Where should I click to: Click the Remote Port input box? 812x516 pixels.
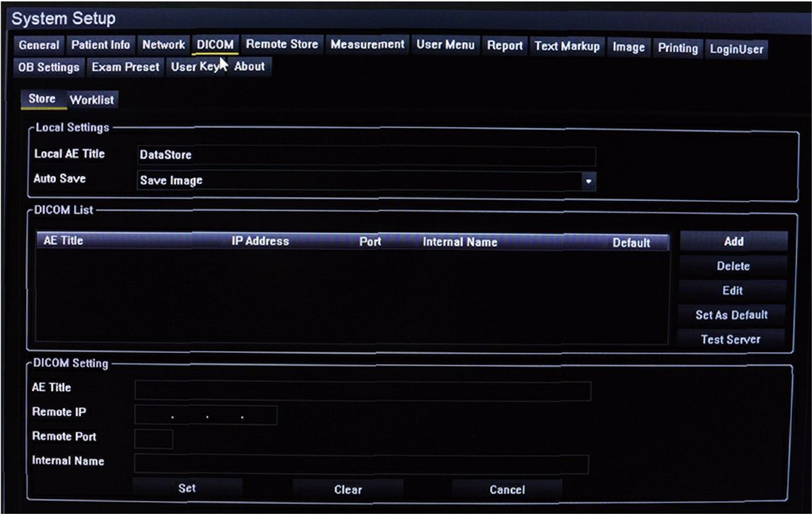153,439
